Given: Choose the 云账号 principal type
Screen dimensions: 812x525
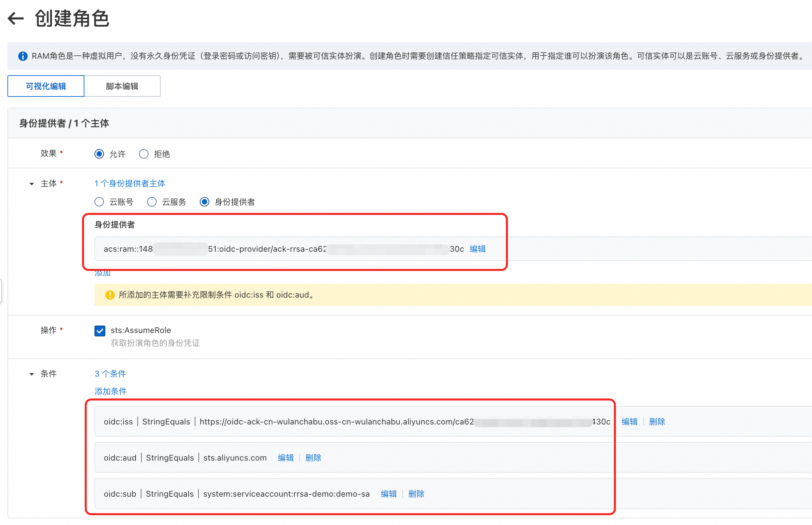Looking at the screenshot, I should 99,202.
